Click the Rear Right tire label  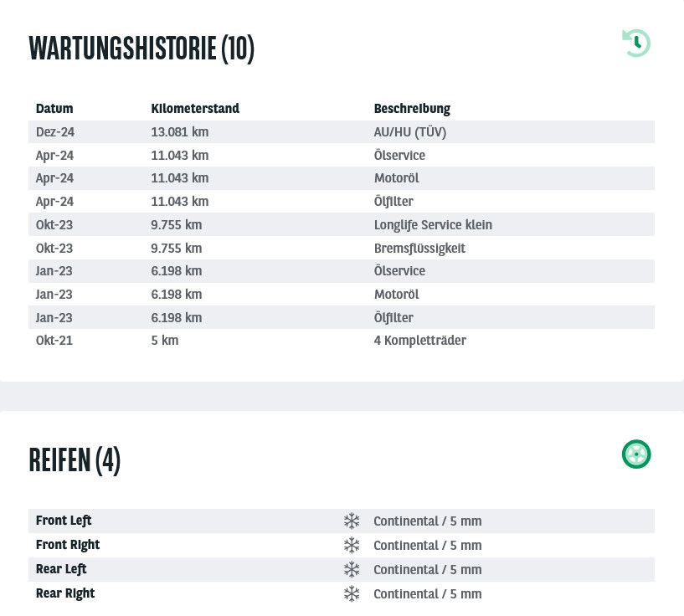point(65,593)
